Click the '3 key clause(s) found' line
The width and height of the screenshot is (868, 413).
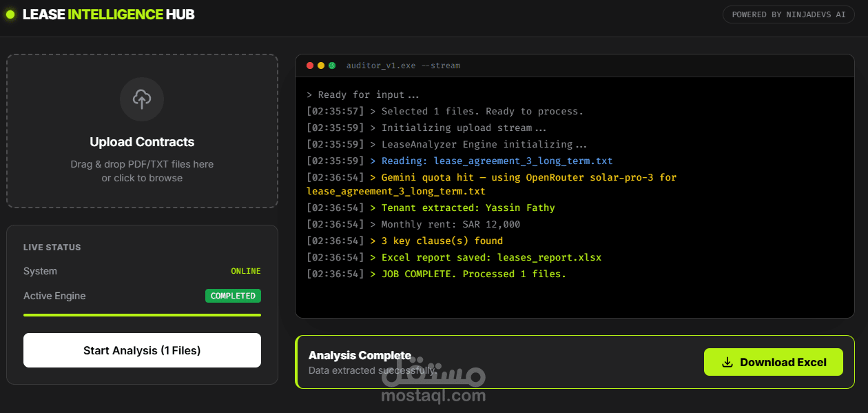[x=405, y=241]
